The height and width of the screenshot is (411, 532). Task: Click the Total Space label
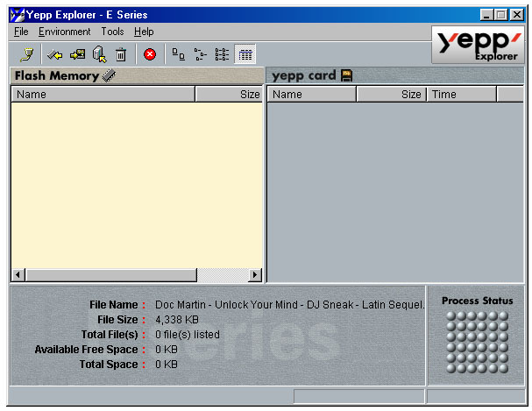tap(109, 365)
